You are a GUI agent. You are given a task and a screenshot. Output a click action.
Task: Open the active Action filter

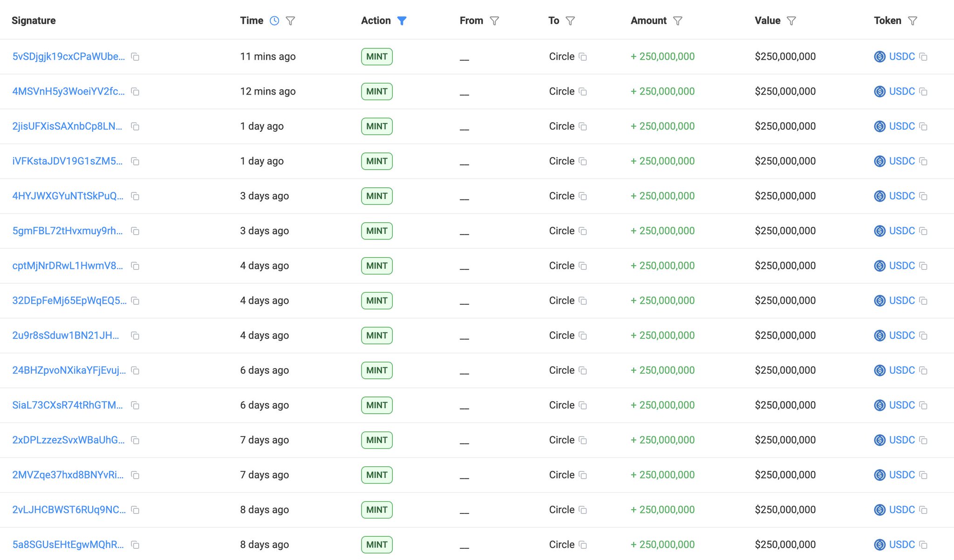pyautogui.click(x=402, y=20)
